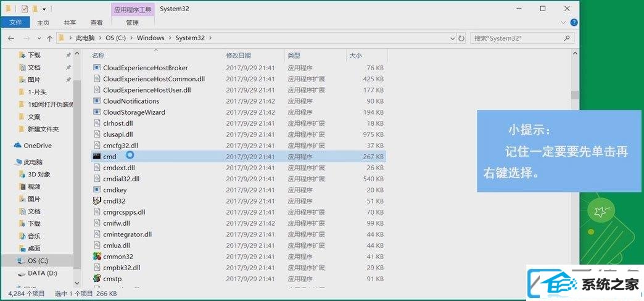Click 此电脑 in the address breadcrumb
The height and width of the screenshot is (301, 644).
coord(85,38)
